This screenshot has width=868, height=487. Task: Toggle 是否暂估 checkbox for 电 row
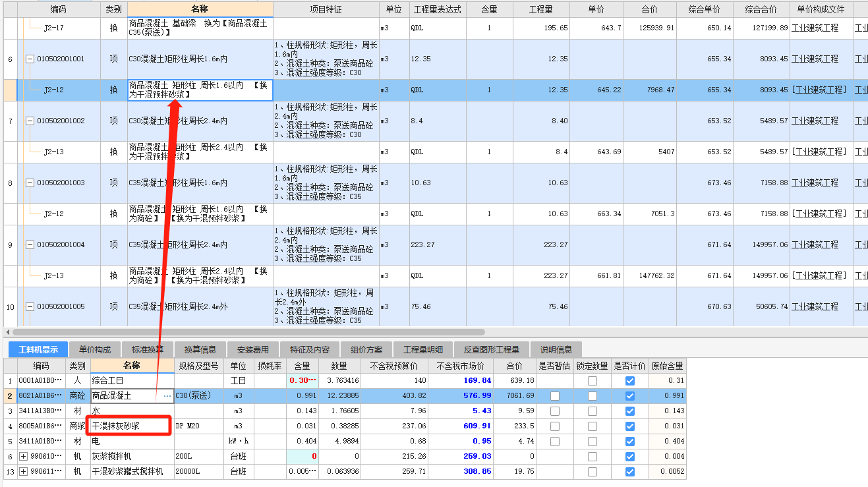coord(555,442)
